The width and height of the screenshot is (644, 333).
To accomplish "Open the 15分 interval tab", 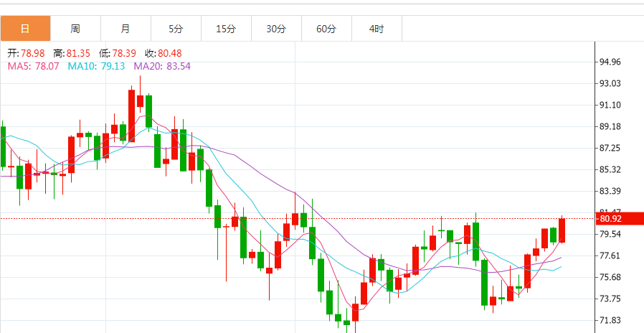I will click(226, 29).
